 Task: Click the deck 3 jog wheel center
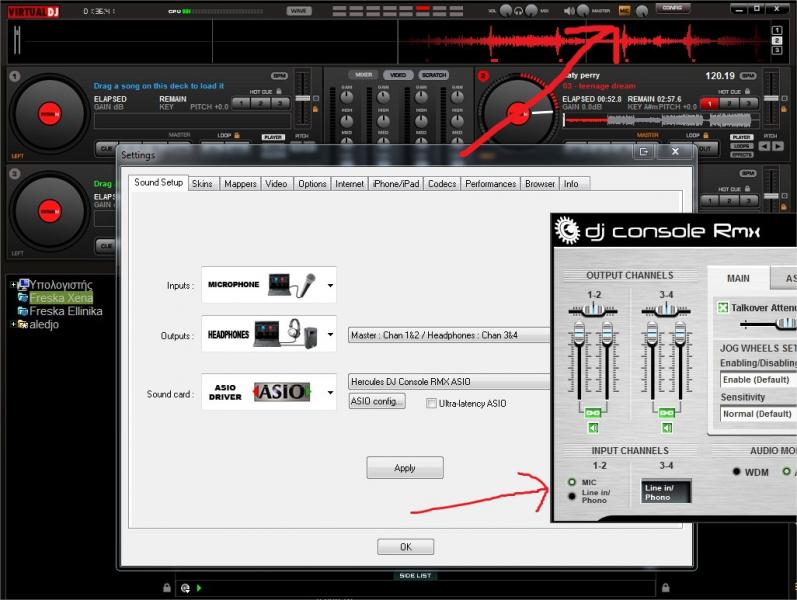pos(49,211)
